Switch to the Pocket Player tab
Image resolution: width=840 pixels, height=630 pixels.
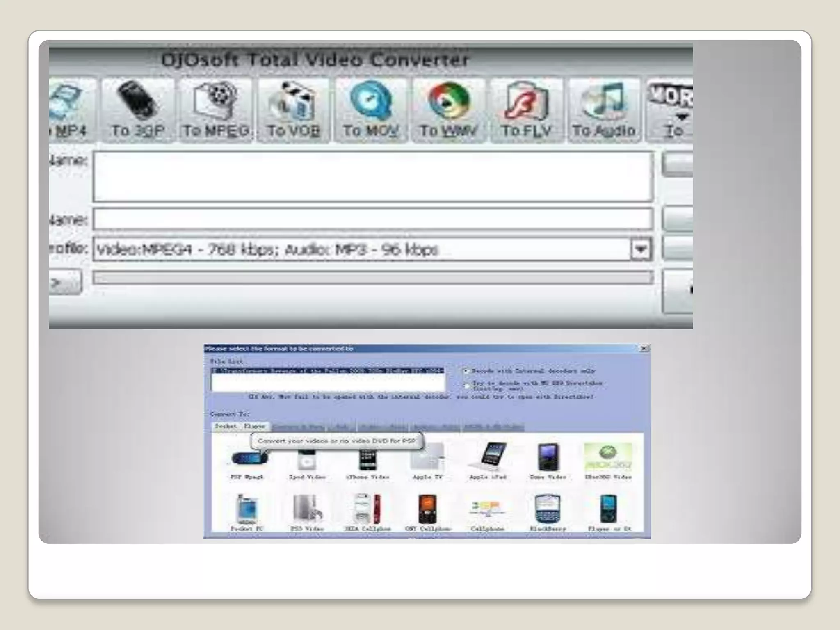[240, 426]
